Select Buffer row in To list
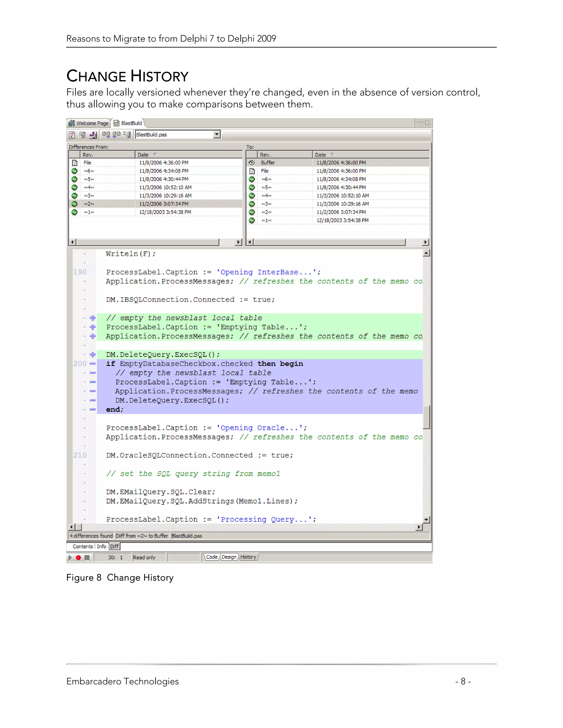This screenshot has width=563, height=728. 338,163
